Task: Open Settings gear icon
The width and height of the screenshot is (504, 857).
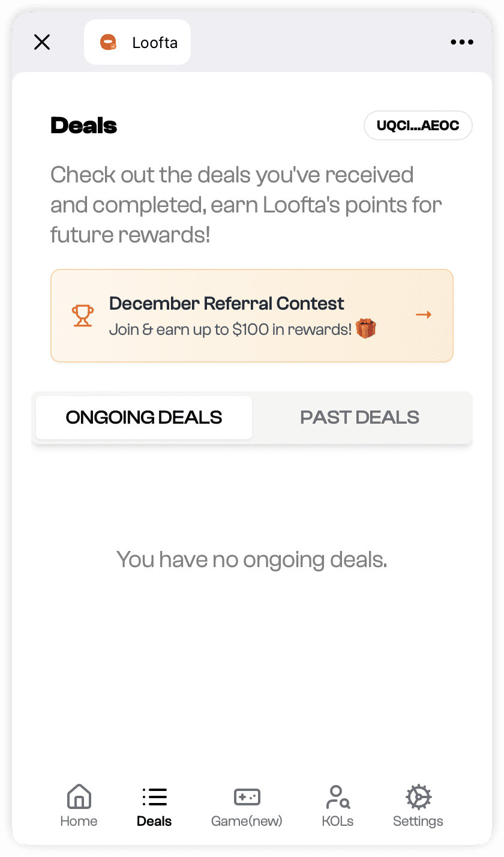Action: [x=418, y=797]
